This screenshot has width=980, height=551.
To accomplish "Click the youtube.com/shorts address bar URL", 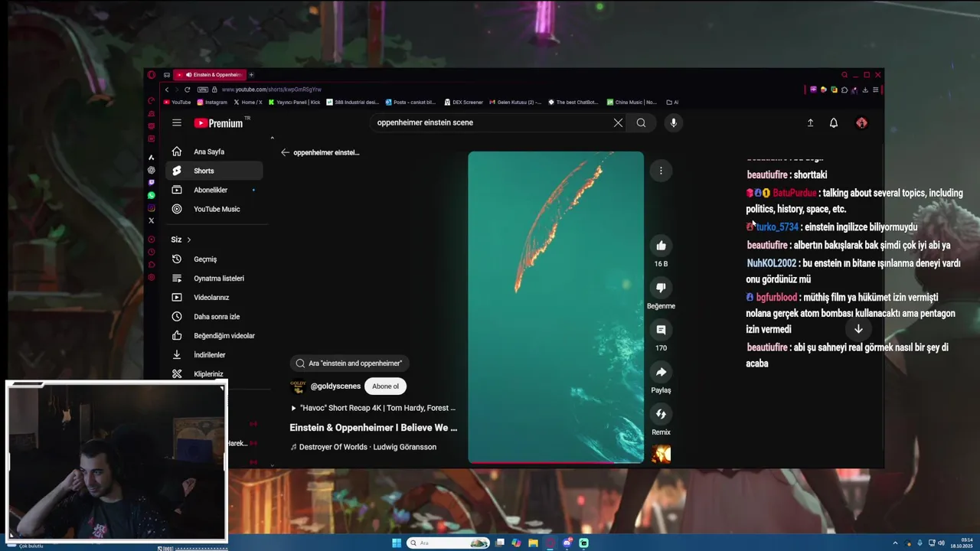I will click(x=272, y=90).
